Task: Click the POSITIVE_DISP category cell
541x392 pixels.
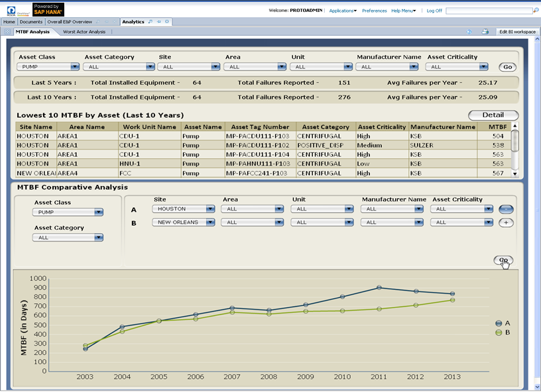Action: [326, 146]
